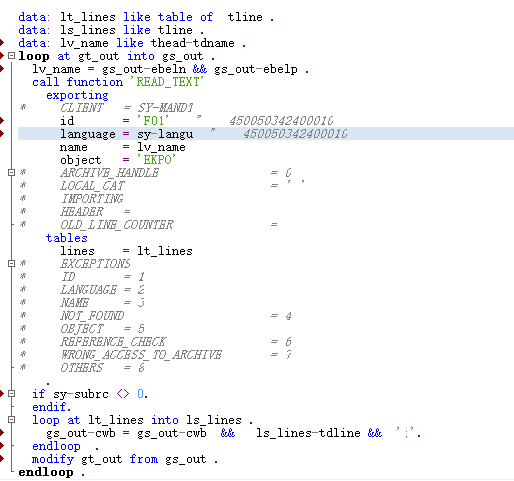
Task: Click the 'tables' keyword
Action: pyautogui.click(x=67, y=238)
